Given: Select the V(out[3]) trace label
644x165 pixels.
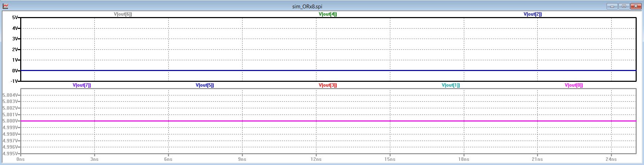Looking at the screenshot, I should [x=328, y=85].
